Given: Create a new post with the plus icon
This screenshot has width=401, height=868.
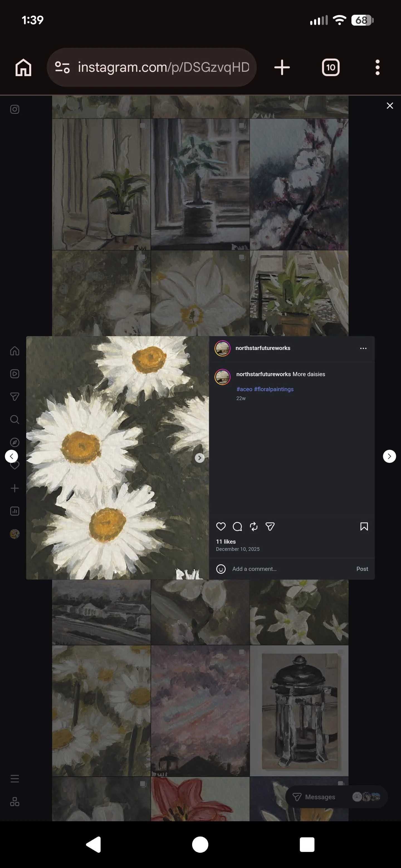Looking at the screenshot, I should pos(15,488).
